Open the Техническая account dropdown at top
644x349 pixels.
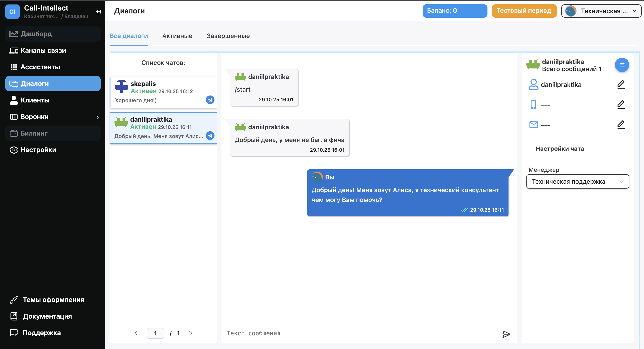click(601, 11)
